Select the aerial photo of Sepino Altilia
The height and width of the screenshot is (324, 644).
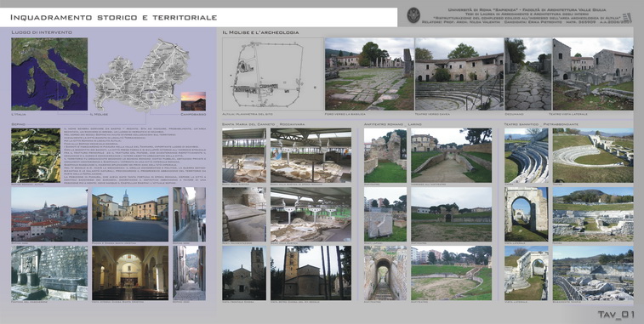tap(36, 156)
